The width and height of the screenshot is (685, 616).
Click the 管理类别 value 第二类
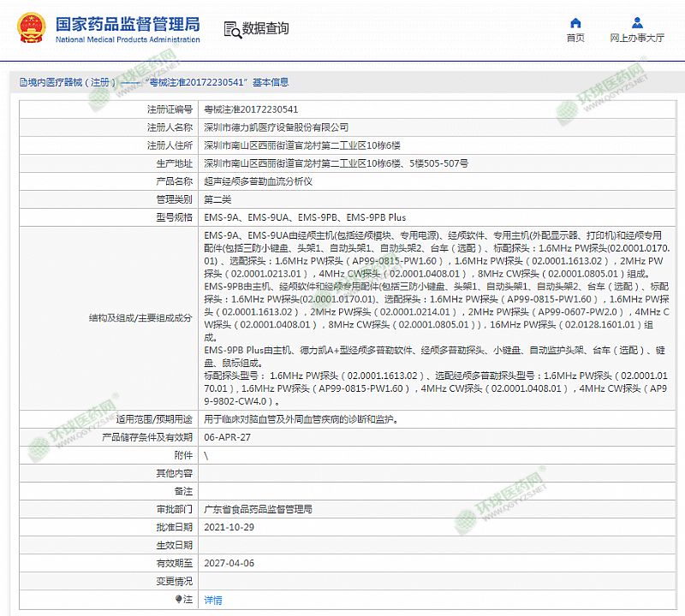point(217,199)
